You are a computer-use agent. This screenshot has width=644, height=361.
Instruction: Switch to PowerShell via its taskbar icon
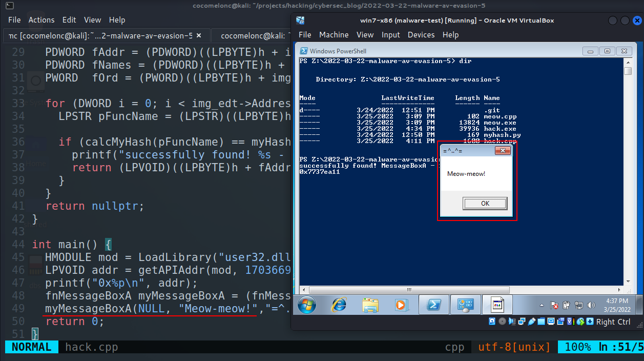point(433,305)
